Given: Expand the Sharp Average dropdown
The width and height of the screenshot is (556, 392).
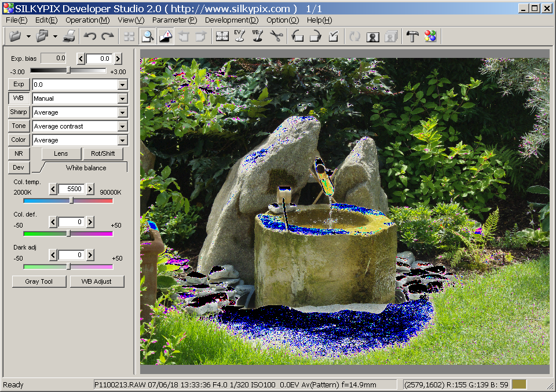Looking at the screenshot, I should (122, 113).
